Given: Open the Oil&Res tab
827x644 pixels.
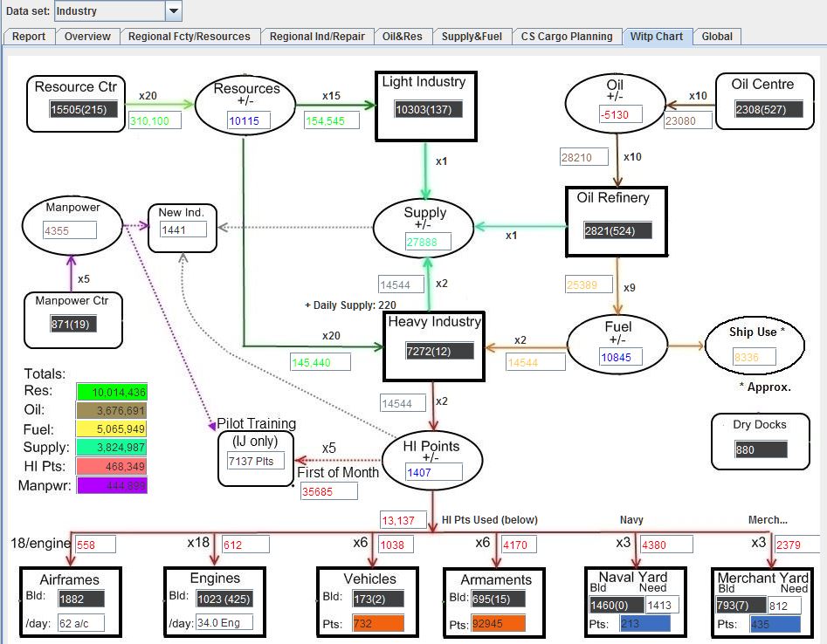Looking at the screenshot, I should click(x=403, y=37).
